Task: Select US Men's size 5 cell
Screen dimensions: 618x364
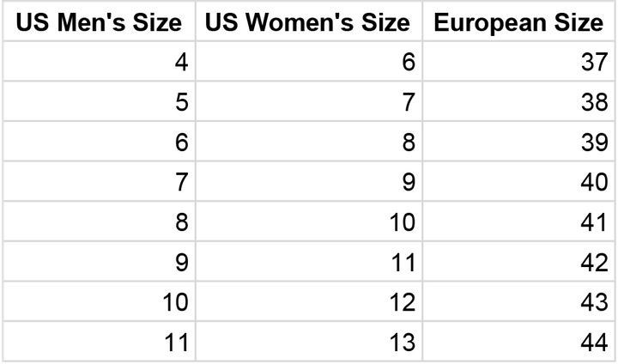Action: [x=98, y=102]
